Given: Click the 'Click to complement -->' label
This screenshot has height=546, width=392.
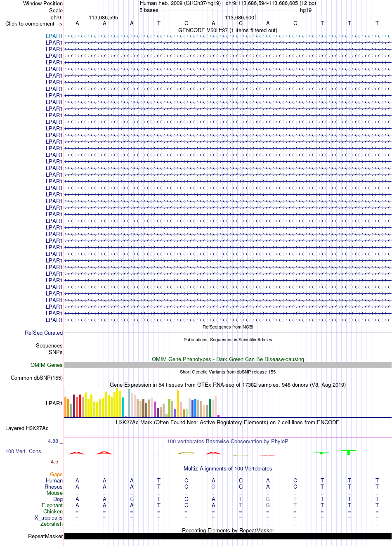Looking at the screenshot, I should click(34, 24).
